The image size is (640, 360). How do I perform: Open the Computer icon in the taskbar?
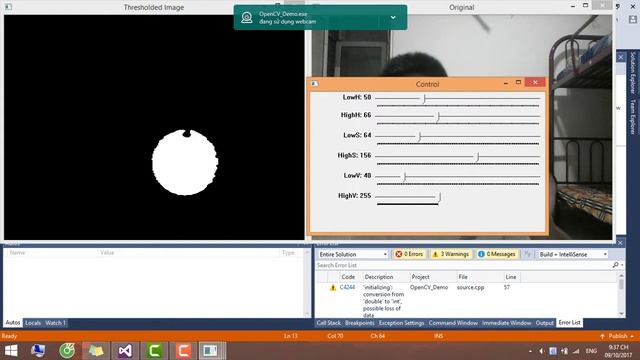(x=38, y=351)
